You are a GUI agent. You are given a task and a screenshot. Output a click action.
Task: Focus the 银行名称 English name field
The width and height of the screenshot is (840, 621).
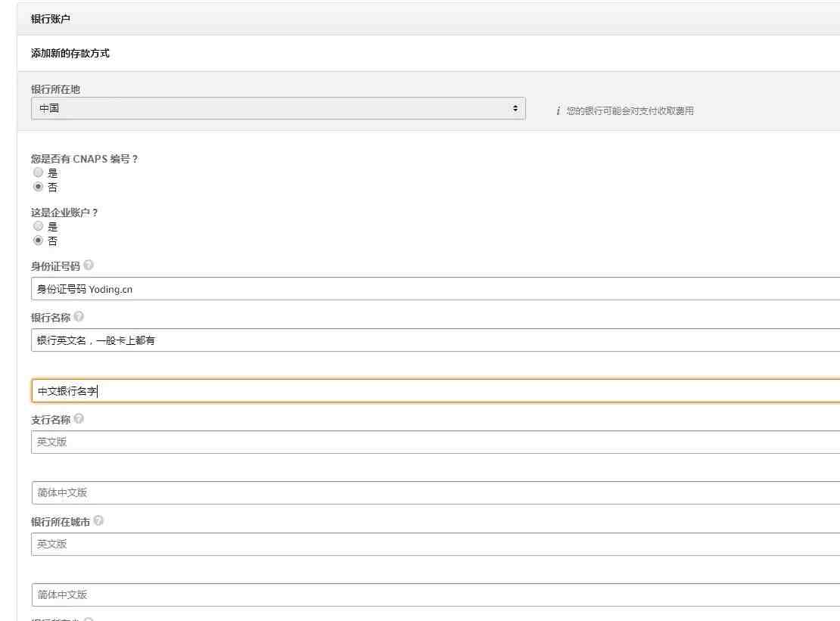click(x=436, y=340)
